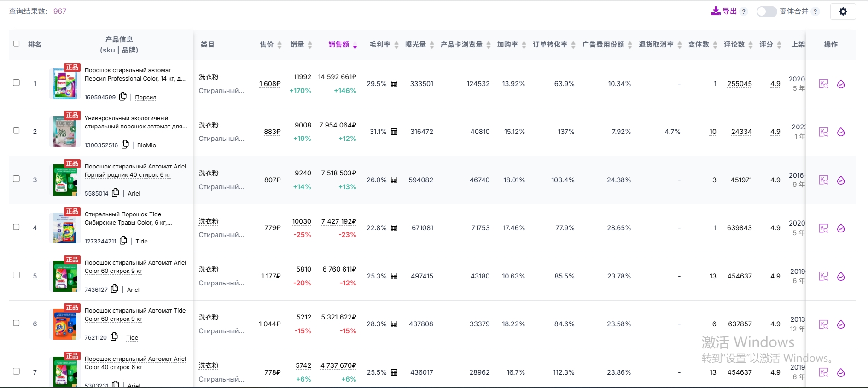Click price 807₽ in Ariel row
The image size is (868, 388).
(272, 180)
